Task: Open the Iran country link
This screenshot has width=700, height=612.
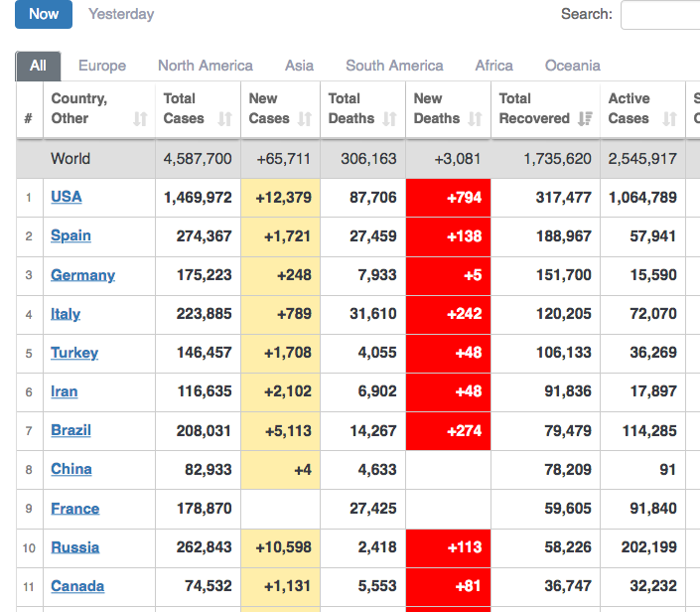Action: (65, 391)
